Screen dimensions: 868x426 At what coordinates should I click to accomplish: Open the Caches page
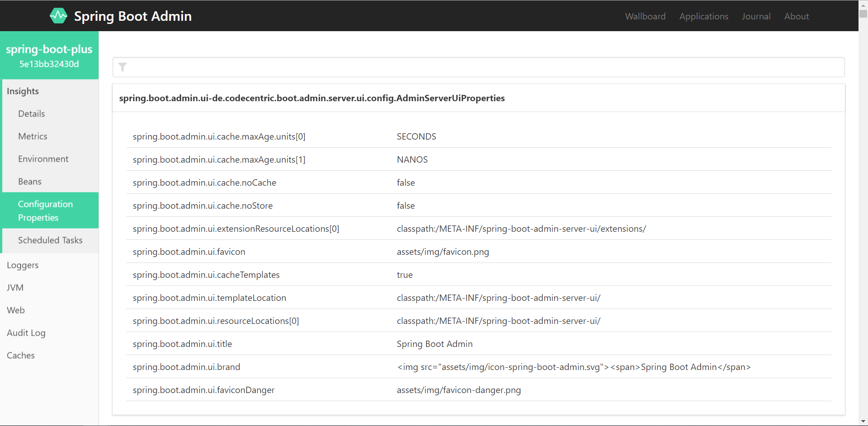click(x=21, y=356)
